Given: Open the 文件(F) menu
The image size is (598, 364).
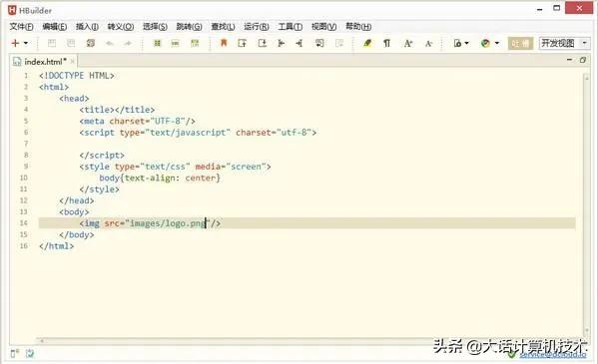Looking at the screenshot, I should 21,26.
